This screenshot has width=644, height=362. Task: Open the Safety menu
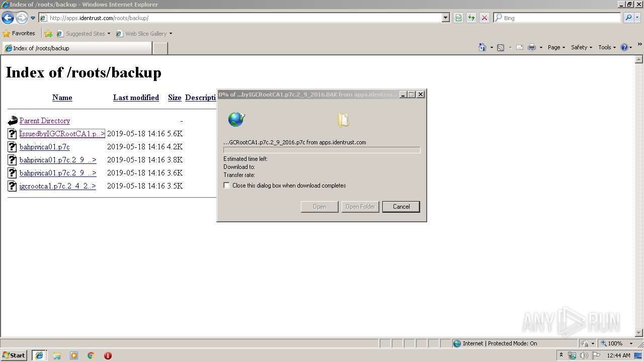pos(581,47)
